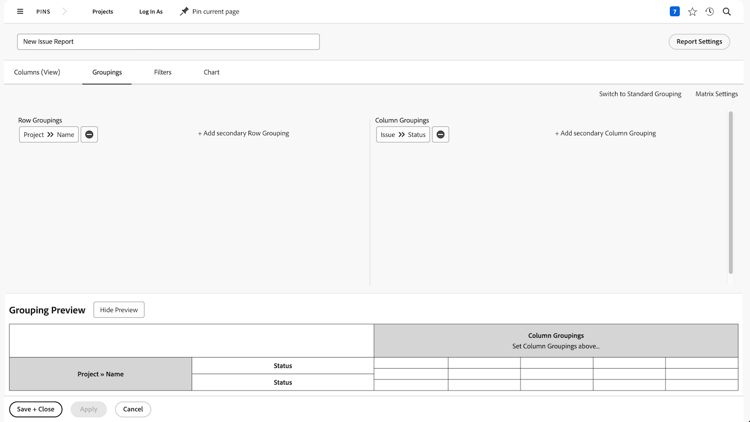
Task: Click Switch to Standard Grouping
Action: point(640,94)
